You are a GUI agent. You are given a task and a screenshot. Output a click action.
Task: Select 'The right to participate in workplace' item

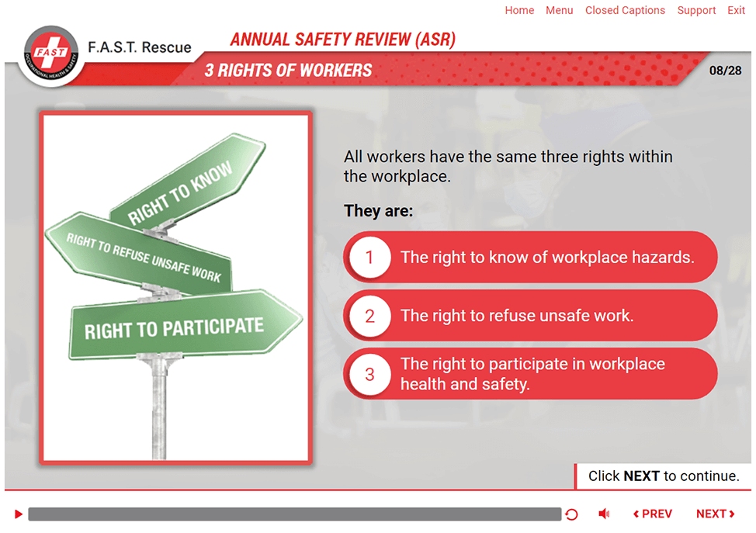click(530, 374)
